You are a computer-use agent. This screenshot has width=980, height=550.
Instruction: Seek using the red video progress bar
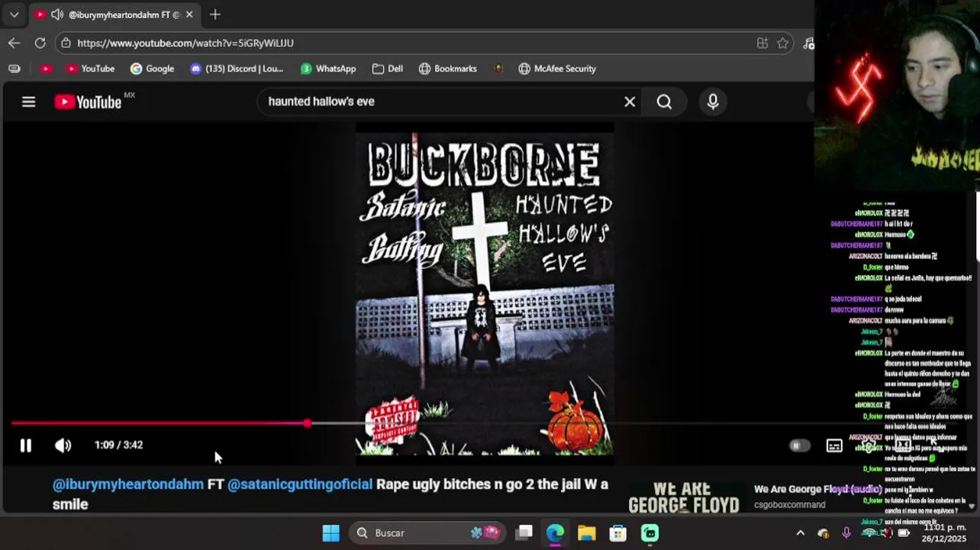tap(159, 422)
